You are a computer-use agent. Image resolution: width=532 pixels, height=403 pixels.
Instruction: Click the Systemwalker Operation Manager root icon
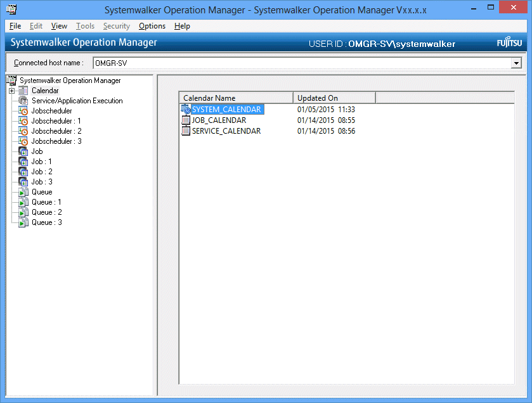pyautogui.click(x=11, y=80)
